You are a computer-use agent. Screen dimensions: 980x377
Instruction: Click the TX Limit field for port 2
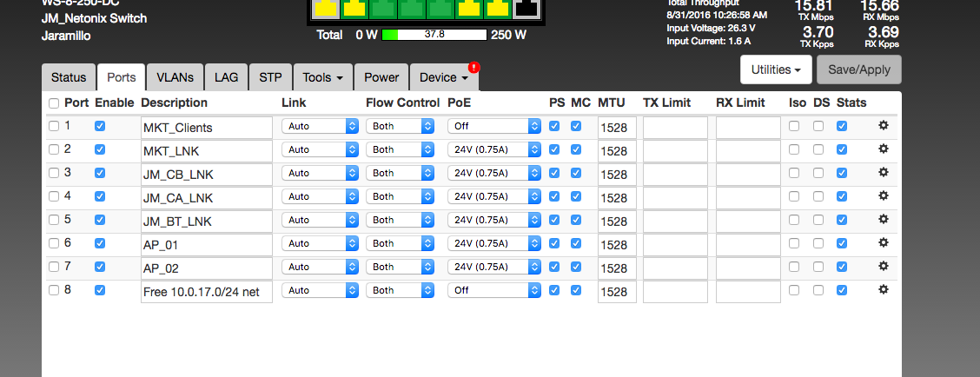click(x=675, y=150)
